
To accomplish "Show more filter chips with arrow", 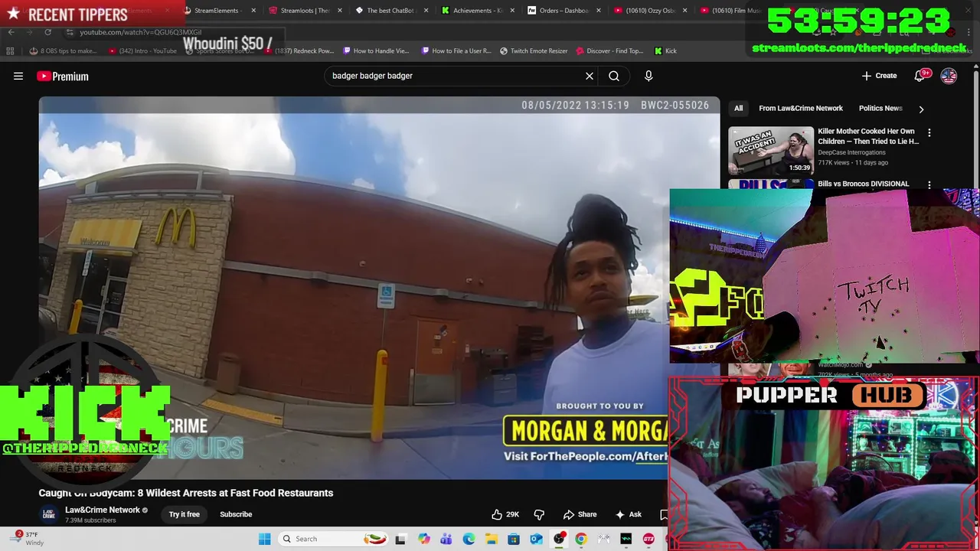I will (x=921, y=109).
